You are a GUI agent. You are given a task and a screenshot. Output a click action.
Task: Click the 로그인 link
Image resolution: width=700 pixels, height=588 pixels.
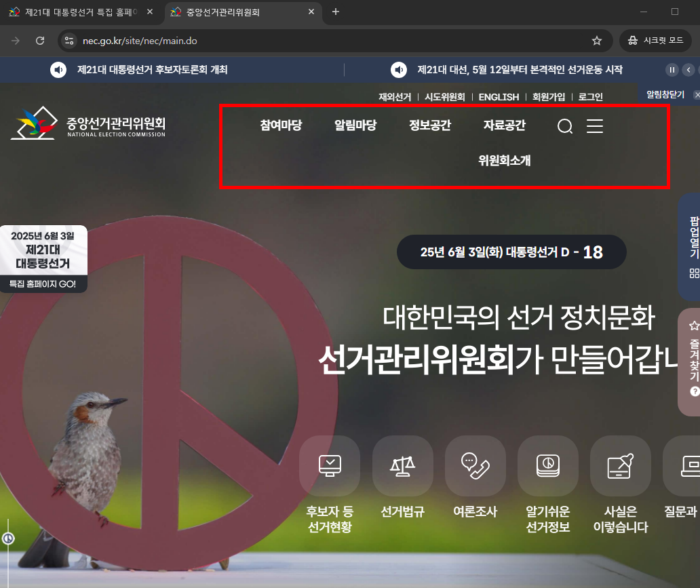(x=590, y=96)
